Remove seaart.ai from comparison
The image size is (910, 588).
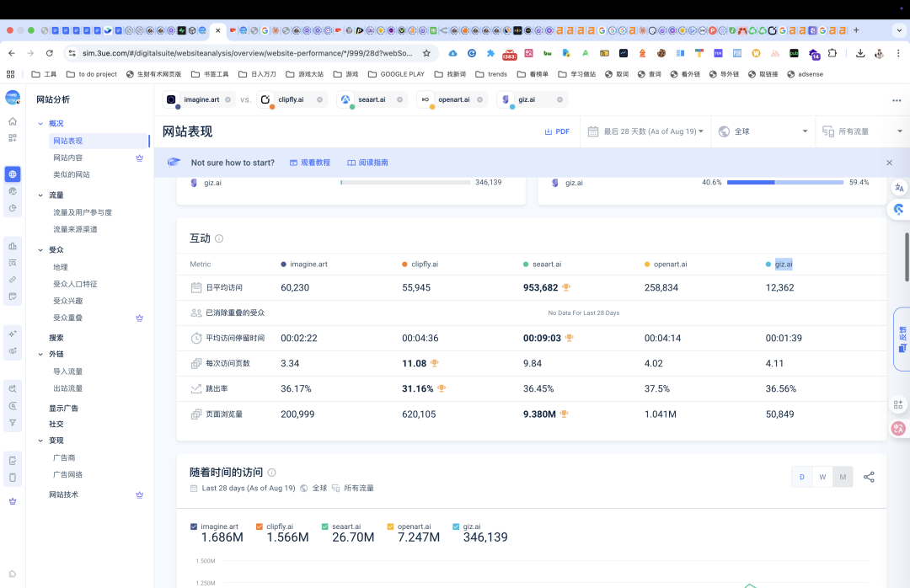tap(400, 100)
